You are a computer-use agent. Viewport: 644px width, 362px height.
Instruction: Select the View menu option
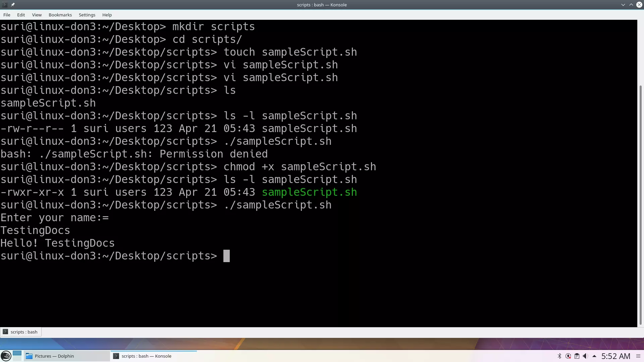pyautogui.click(x=36, y=15)
